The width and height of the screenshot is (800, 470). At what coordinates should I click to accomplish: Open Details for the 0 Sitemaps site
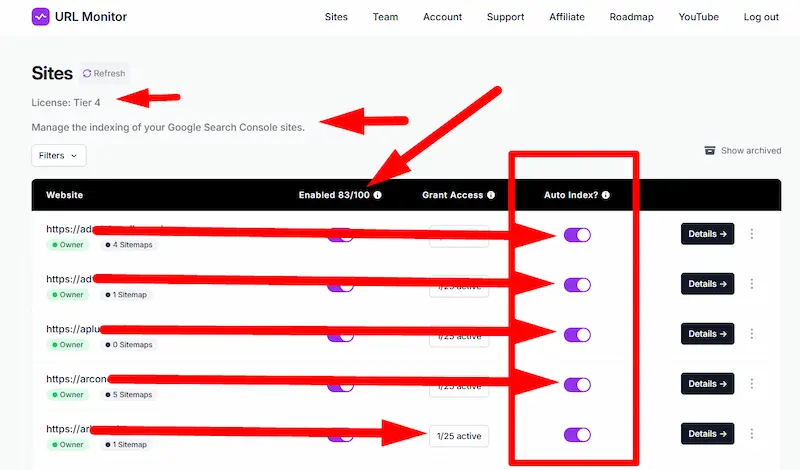[708, 334]
